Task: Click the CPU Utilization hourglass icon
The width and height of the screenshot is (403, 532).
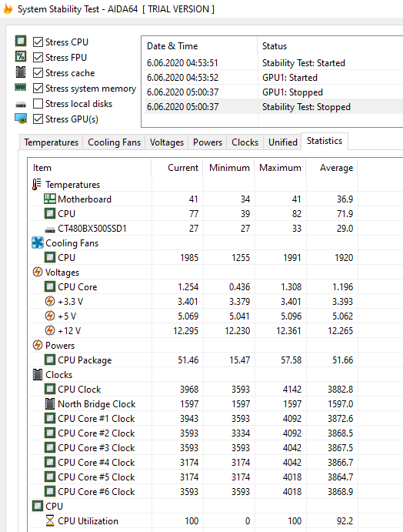Action: pyautogui.click(x=50, y=520)
